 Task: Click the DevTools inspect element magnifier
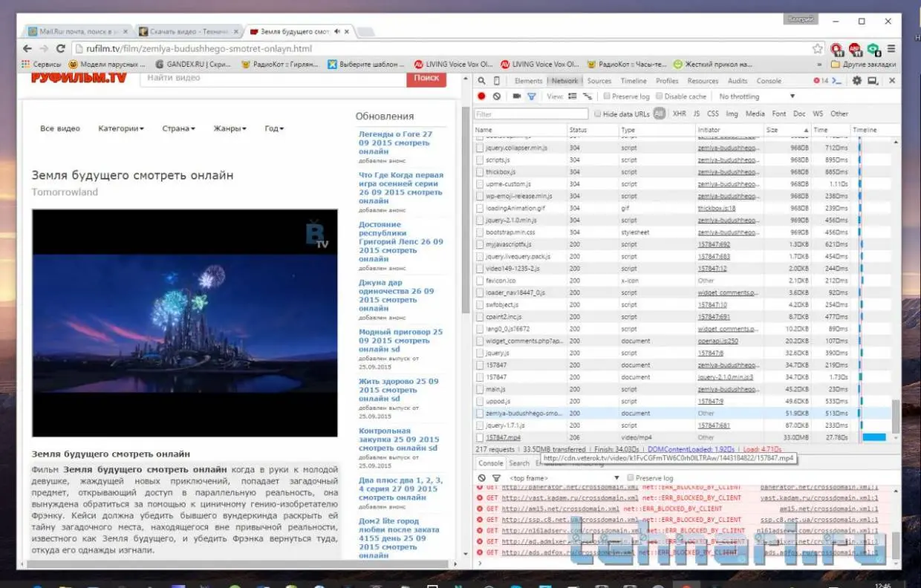click(481, 81)
